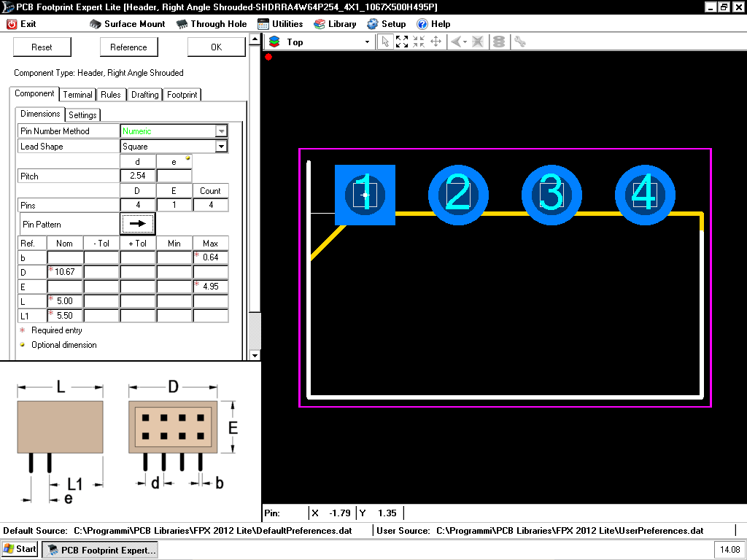This screenshot has width=747, height=560.
Task: Click pin 3 pad in footprint view
Action: tap(551, 195)
